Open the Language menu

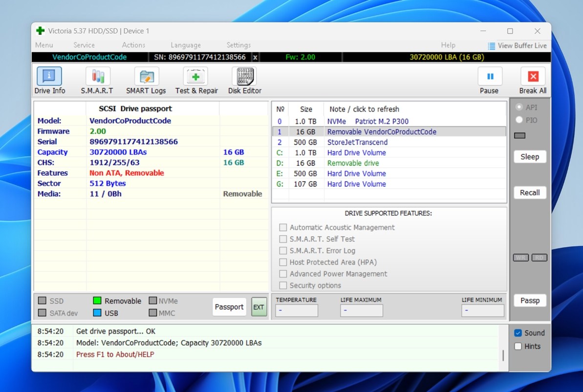tap(186, 45)
